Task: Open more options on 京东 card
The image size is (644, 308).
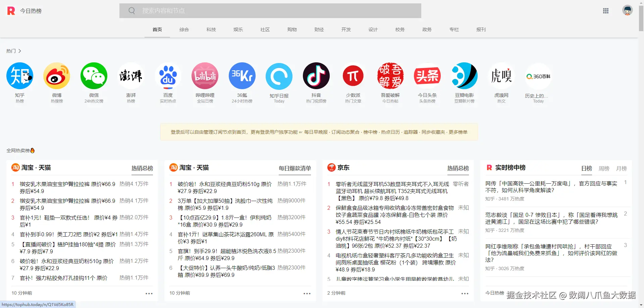Action: tap(465, 294)
